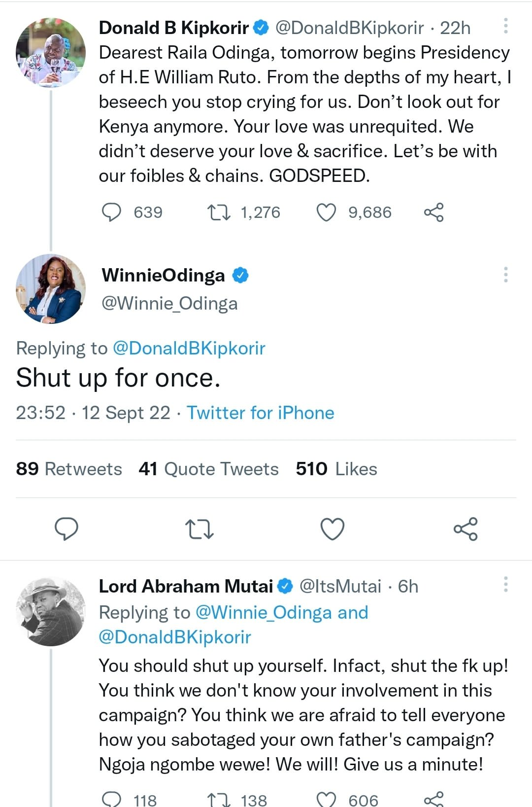This screenshot has height=807, width=532.
Task: Open Lord Abraham Mutai's profile picture
Action: coord(51,611)
